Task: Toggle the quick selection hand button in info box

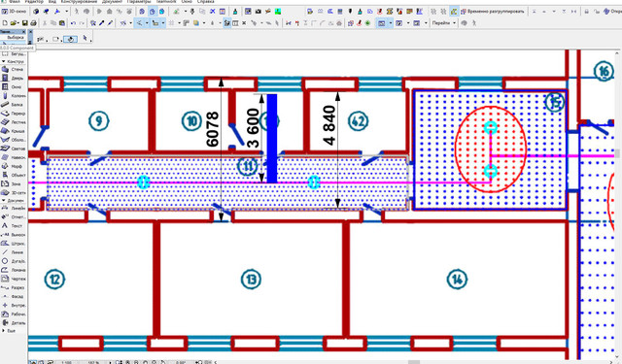Action: pos(70,39)
